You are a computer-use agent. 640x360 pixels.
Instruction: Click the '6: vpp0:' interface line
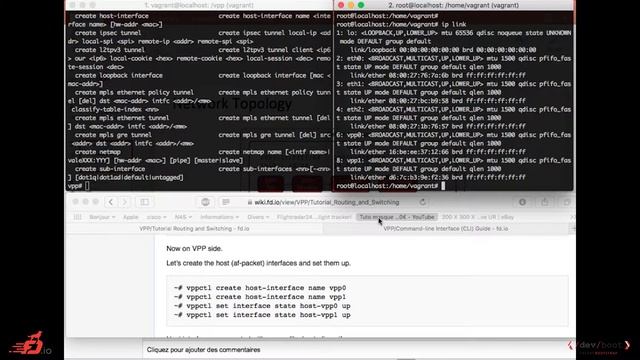(x=454, y=135)
